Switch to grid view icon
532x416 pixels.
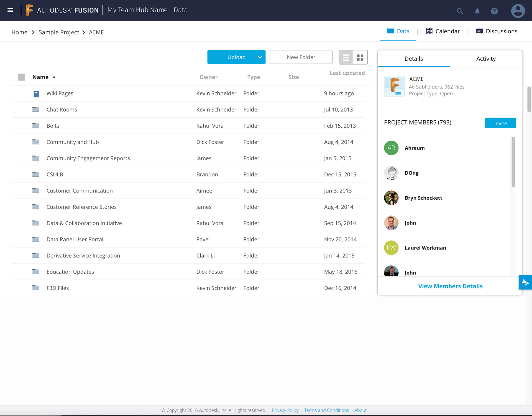pos(360,57)
